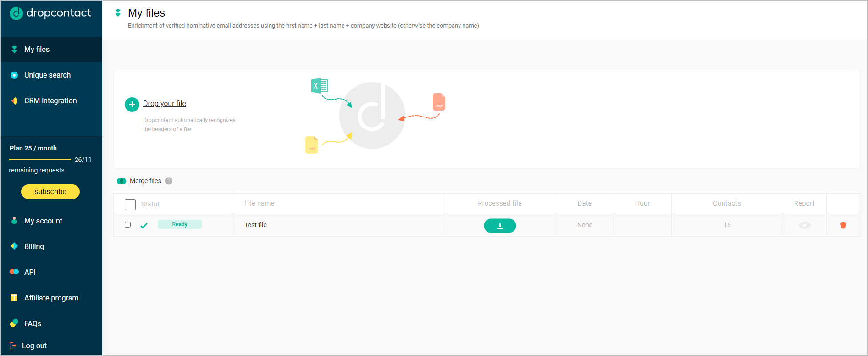Screen dimensions: 868x356
Task: Click the File name column header
Action: pos(259,204)
